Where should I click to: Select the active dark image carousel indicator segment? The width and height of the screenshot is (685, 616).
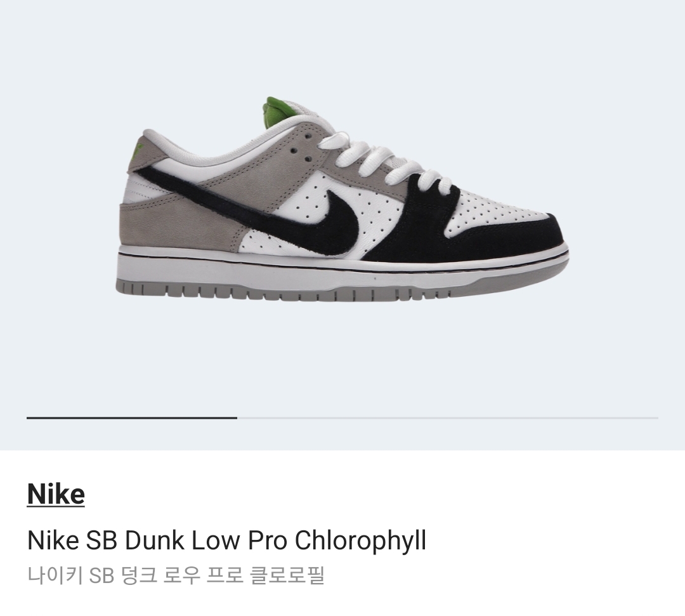132,418
